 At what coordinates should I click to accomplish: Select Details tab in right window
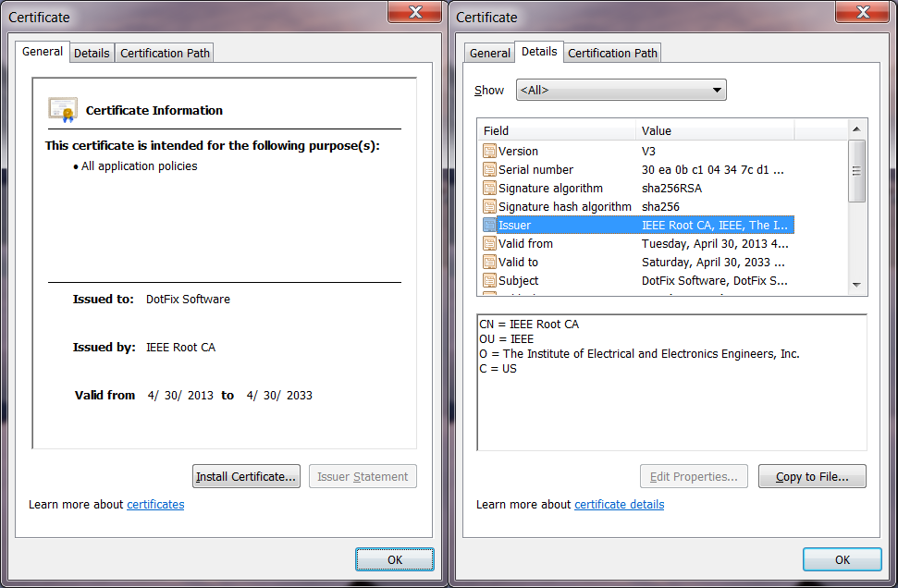coord(539,52)
